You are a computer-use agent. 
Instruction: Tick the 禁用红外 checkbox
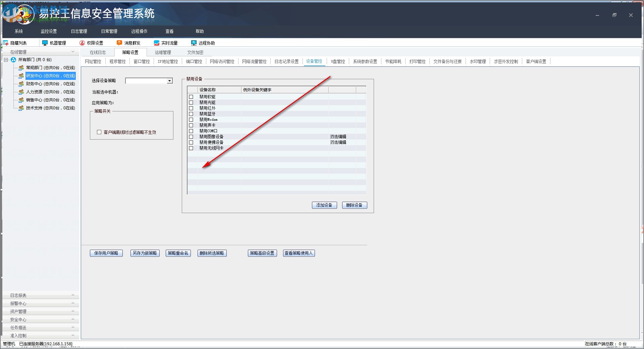(x=191, y=108)
